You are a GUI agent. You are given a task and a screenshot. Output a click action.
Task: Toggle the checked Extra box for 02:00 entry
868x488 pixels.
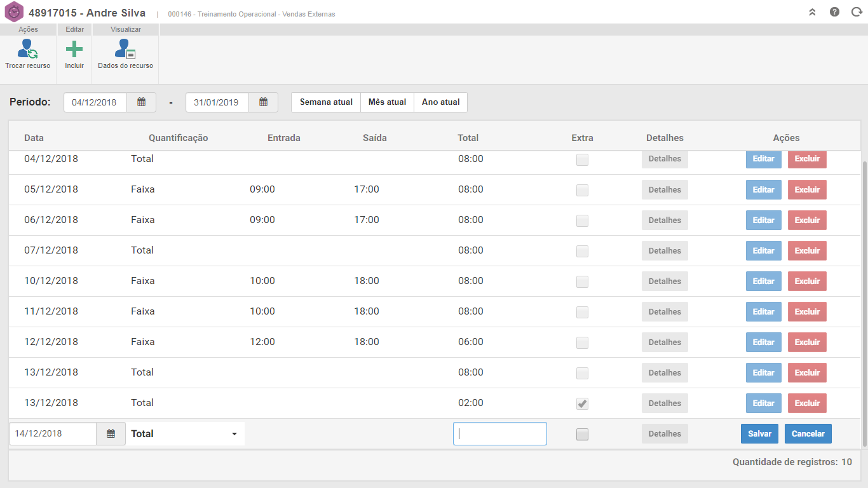pyautogui.click(x=582, y=403)
